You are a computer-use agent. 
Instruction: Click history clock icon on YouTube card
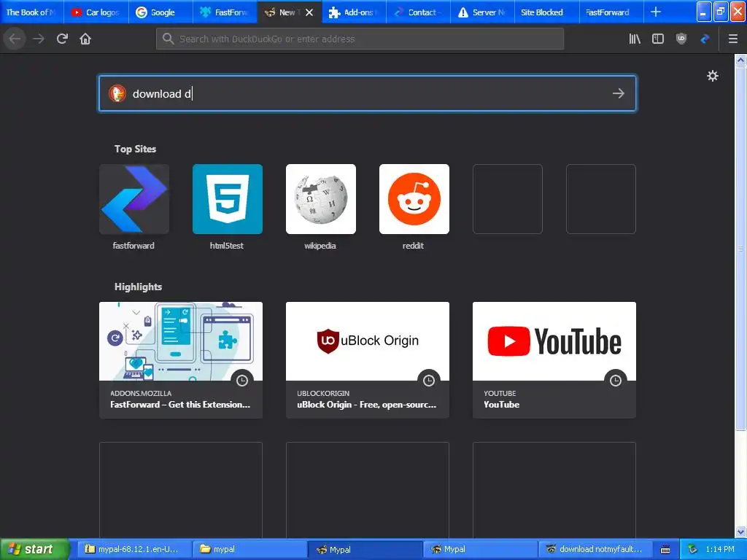pyautogui.click(x=616, y=381)
